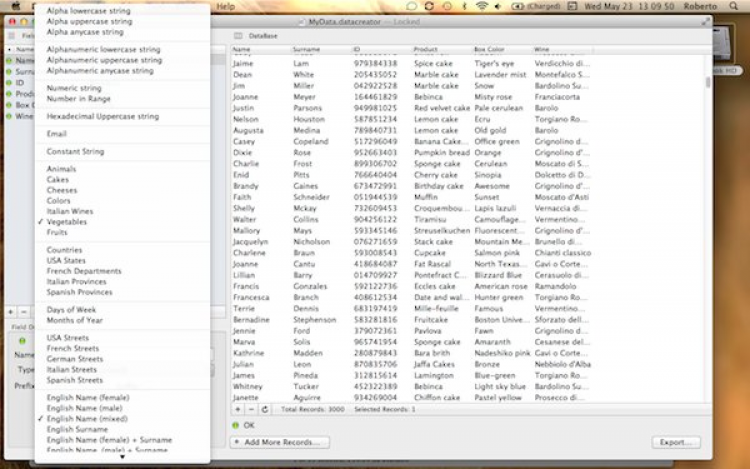
Task: Click the surname 'Stephenson'
Action: (x=315, y=320)
